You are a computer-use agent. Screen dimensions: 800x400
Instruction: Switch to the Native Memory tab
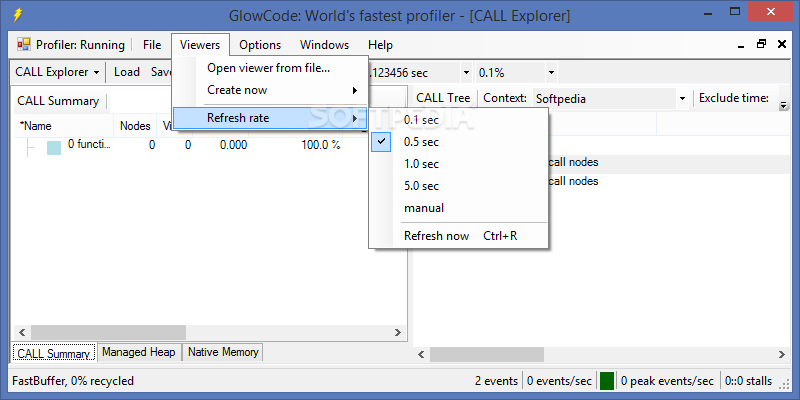coord(223,352)
